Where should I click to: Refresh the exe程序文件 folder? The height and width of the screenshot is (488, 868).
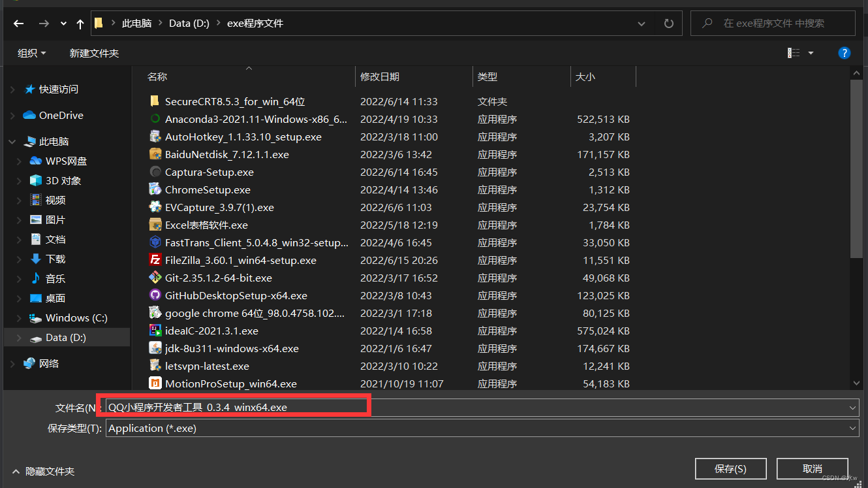click(x=668, y=24)
